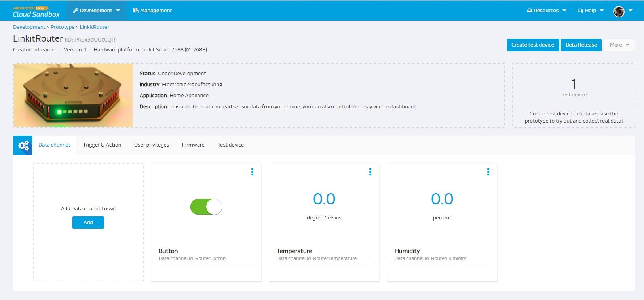The width and height of the screenshot is (644, 300).
Task: Go to the Prototype breadcrumb link
Action: 63,27
